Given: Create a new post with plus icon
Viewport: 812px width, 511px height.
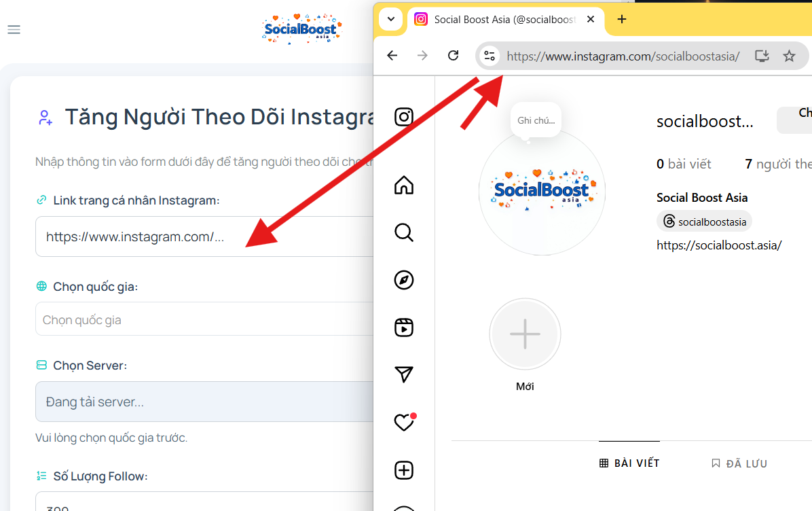Looking at the screenshot, I should (x=404, y=470).
